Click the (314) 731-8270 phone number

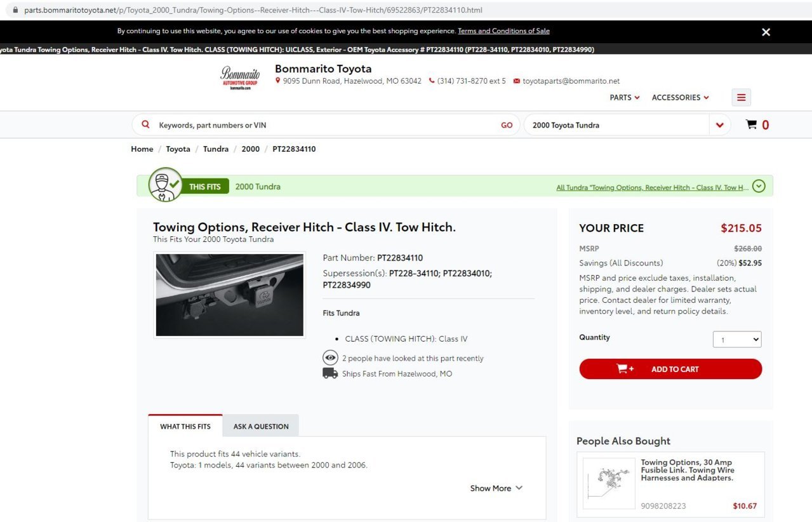(472, 81)
